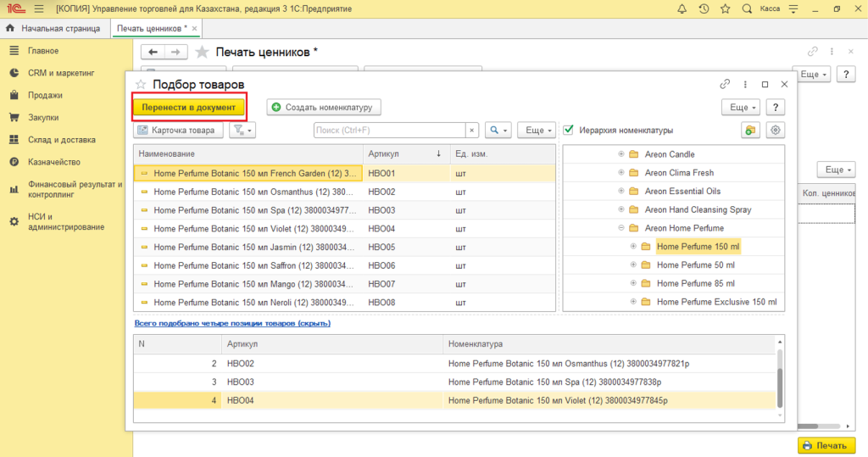The width and height of the screenshot is (868, 457).
Task: Clear the search field with x icon
Action: [x=471, y=131]
